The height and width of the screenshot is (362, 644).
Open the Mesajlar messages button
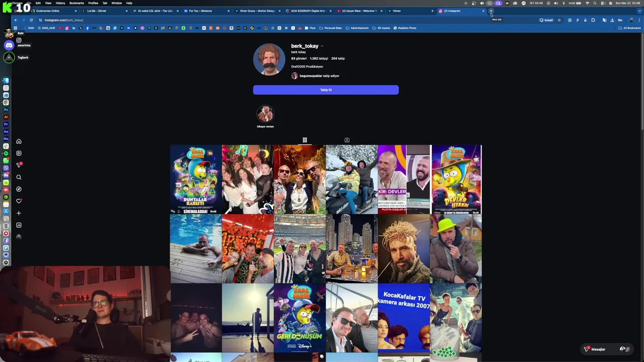click(x=607, y=349)
